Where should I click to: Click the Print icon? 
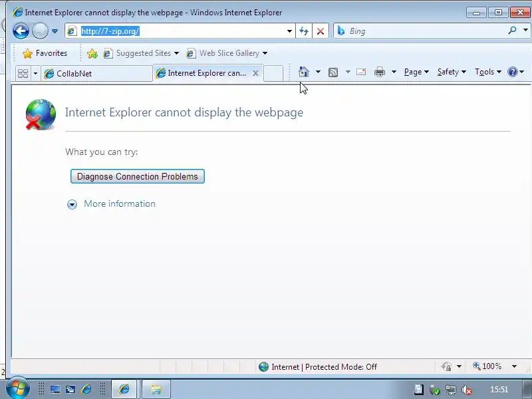pyautogui.click(x=380, y=72)
